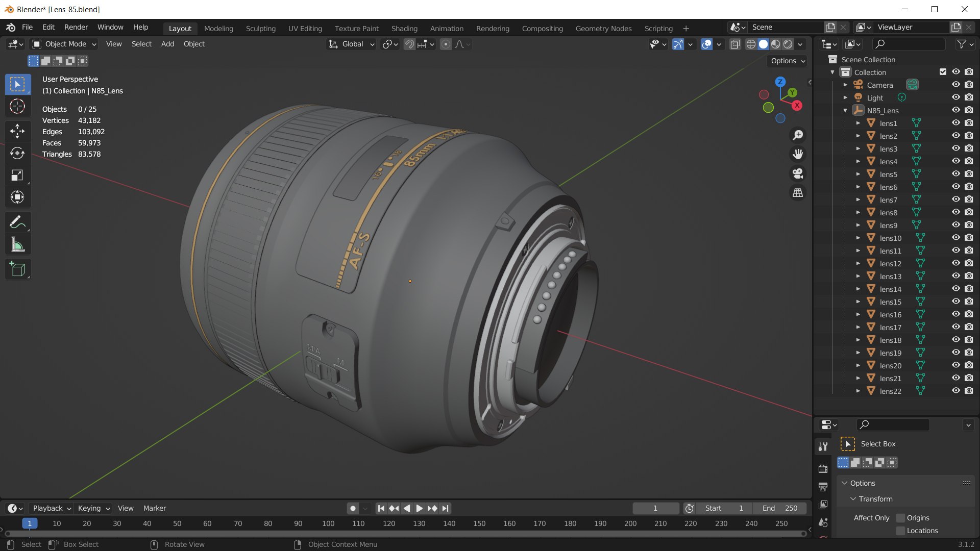The height and width of the screenshot is (551, 980).
Task: Select the Rotate tool
Action: 17,153
